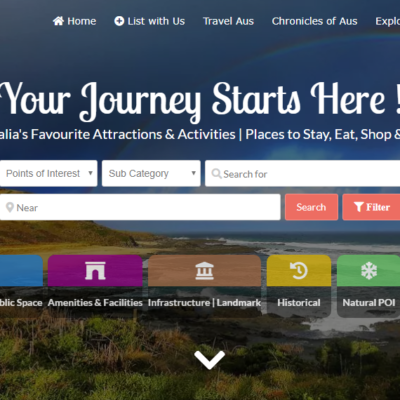Viewport: 400px width, 400px height.
Task: Select the Infrastructure Landmark building icon
Action: [x=204, y=270]
